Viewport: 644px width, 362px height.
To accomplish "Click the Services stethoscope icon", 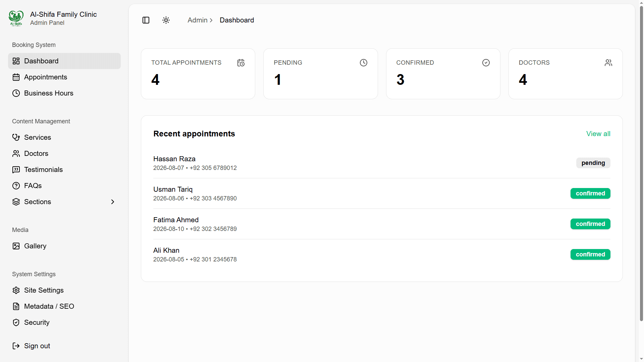I will 16,137.
